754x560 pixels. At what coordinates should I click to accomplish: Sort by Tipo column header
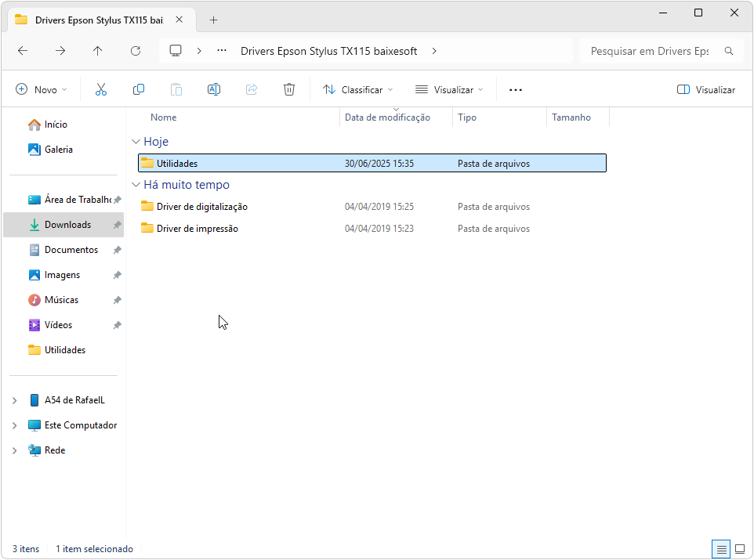point(467,117)
